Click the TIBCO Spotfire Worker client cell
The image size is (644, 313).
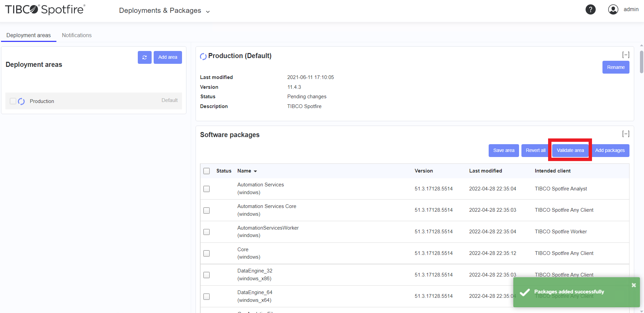coord(561,232)
